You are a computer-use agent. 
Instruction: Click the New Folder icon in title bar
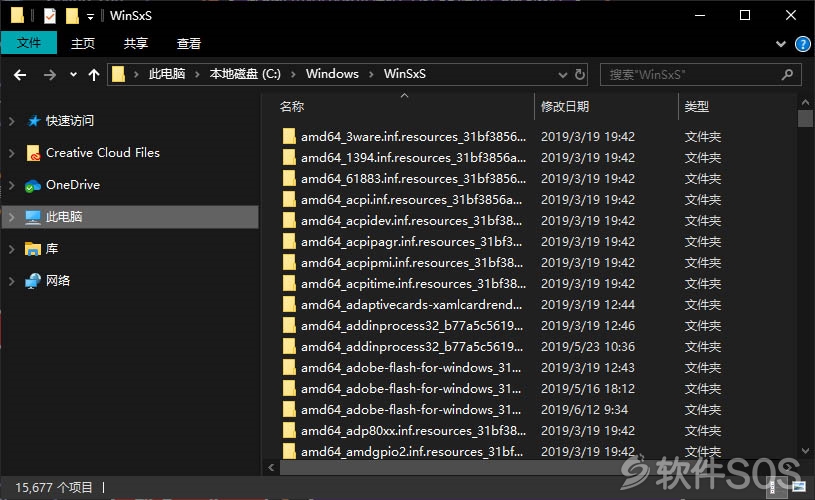[72, 16]
